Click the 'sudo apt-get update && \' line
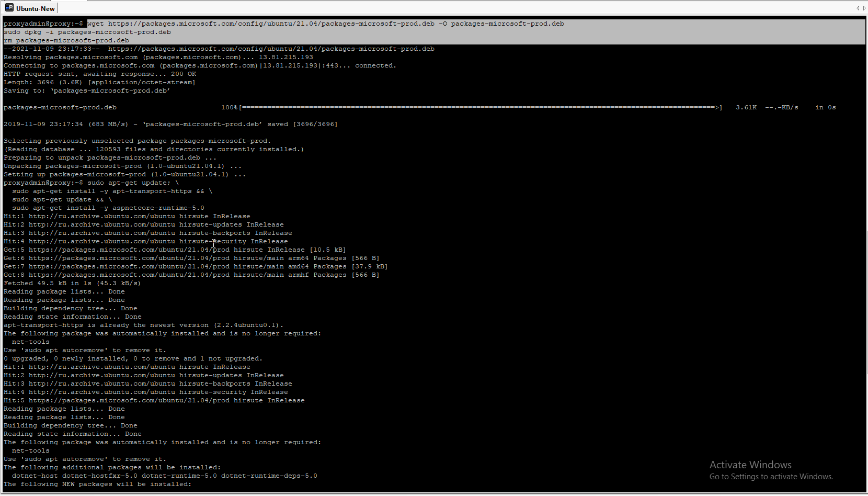This screenshot has height=496, width=868. tap(62, 199)
